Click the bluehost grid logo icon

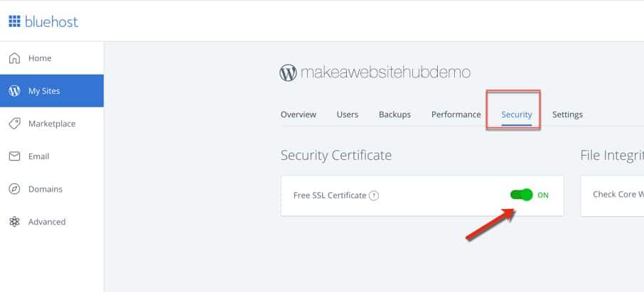pos(14,21)
